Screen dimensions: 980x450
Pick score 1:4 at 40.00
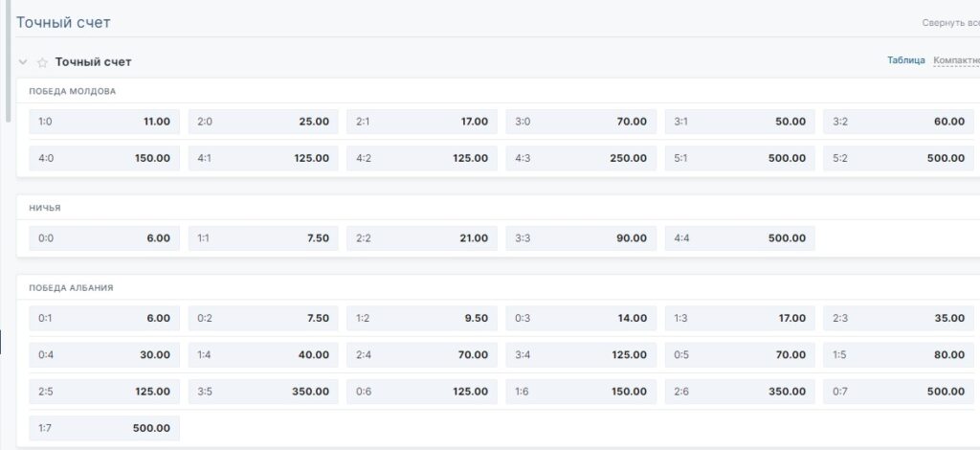263,354
